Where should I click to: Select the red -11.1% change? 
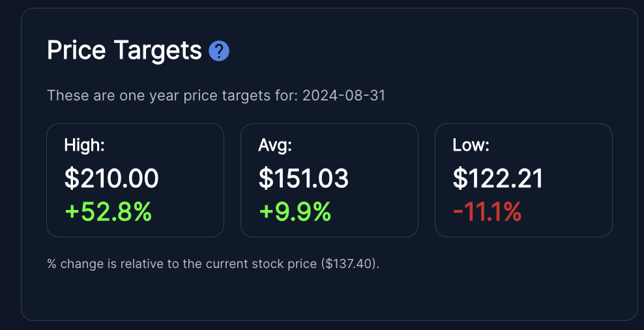[487, 212]
